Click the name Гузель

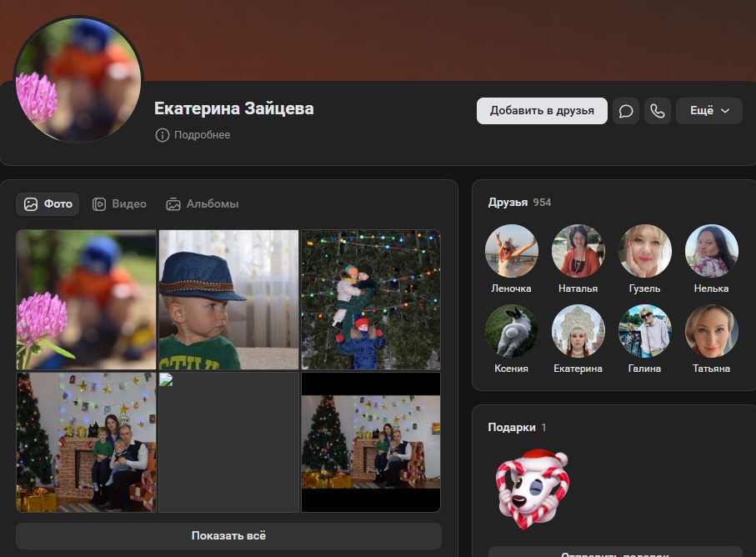tap(644, 289)
